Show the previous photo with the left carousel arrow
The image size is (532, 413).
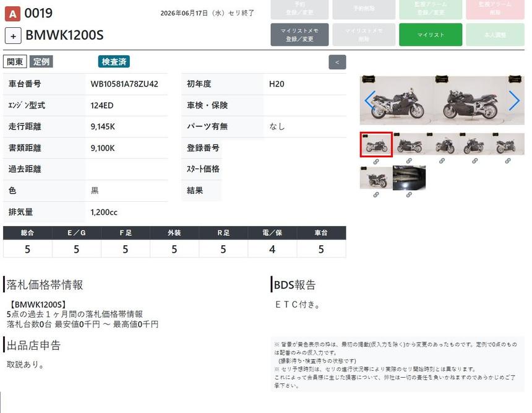(370, 100)
